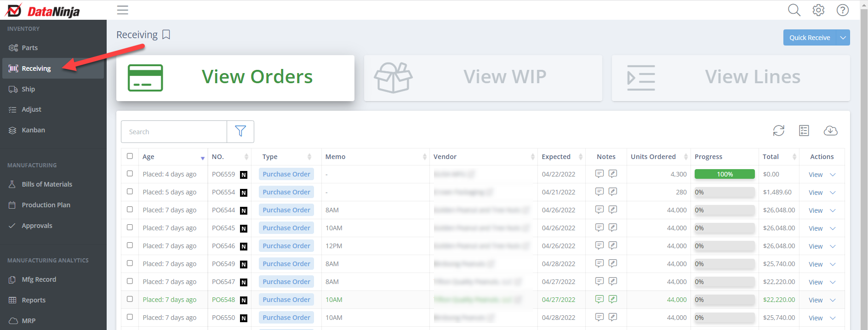Open the global search magnifier icon
Image resolution: width=868 pixels, height=330 pixels.
[794, 10]
